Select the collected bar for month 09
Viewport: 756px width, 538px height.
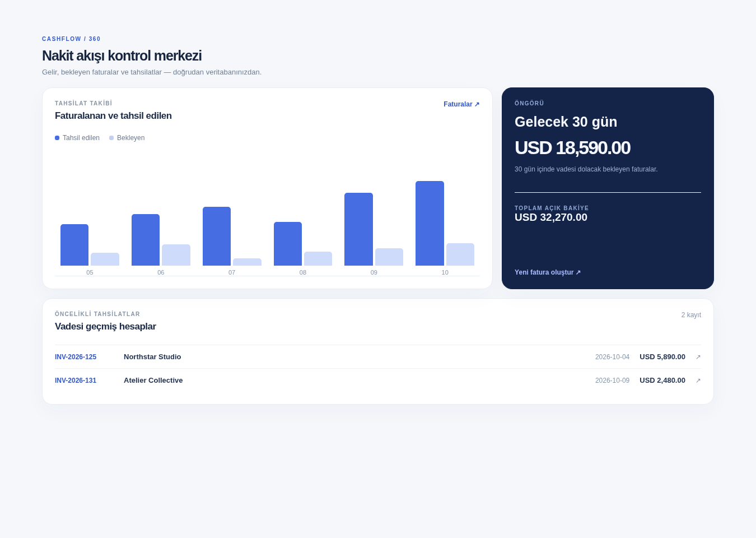[358, 229]
